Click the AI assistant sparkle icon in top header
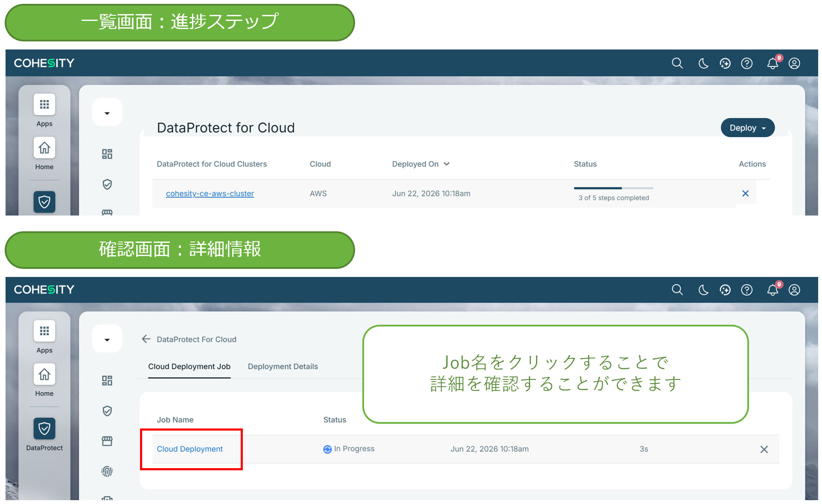This screenshot has height=504, width=822. (725, 64)
